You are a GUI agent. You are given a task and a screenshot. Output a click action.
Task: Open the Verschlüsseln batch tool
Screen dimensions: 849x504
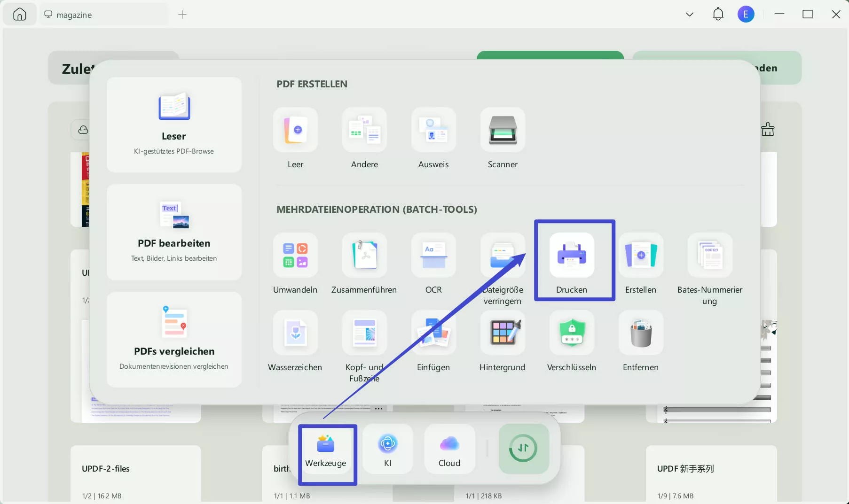point(572,333)
